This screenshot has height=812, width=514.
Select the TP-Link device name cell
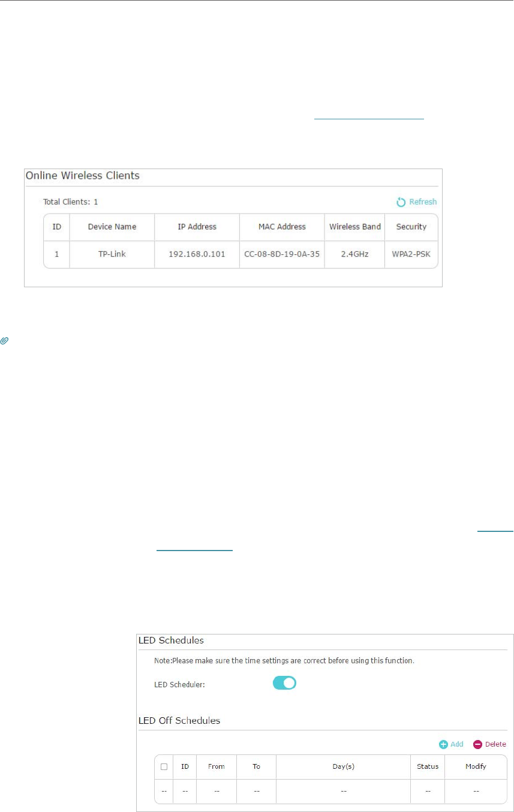coord(112,254)
